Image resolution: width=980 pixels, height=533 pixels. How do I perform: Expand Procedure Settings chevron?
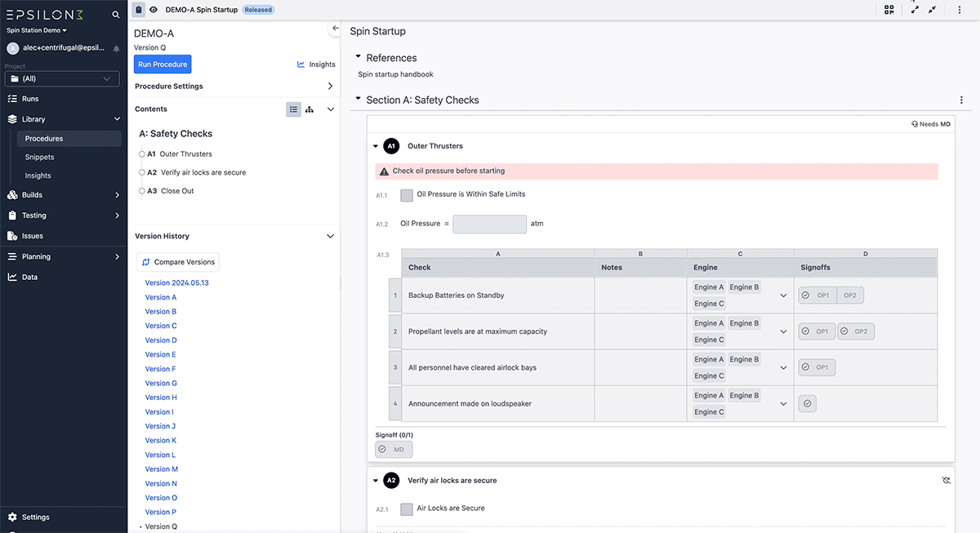[x=331, y=87]
